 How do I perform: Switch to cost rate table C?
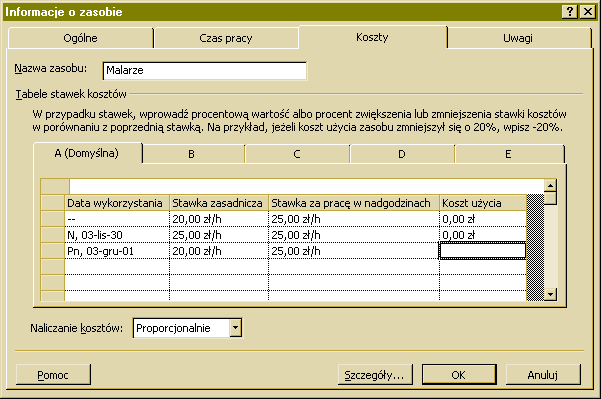pyautogui.click(x=297, y=154)
